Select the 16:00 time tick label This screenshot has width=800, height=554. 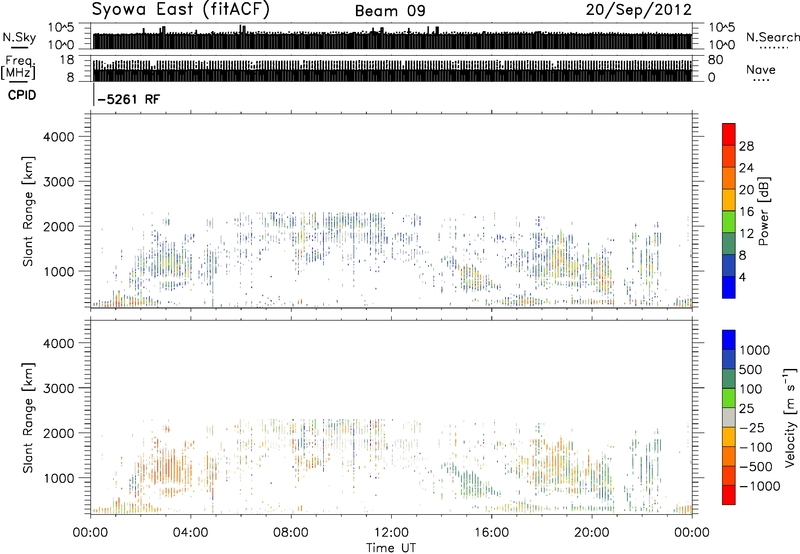click(x=491, y=533)
